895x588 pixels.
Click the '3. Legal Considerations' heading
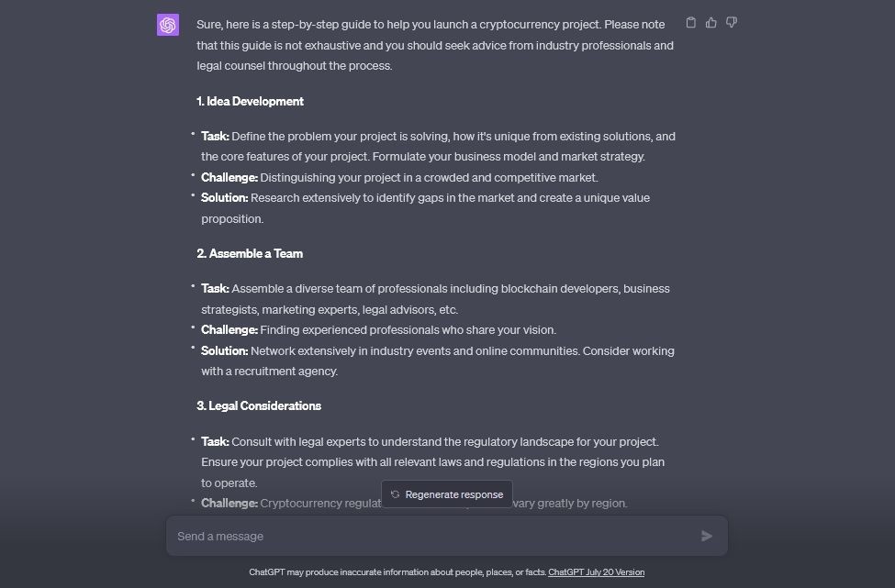tap(259, 406)
